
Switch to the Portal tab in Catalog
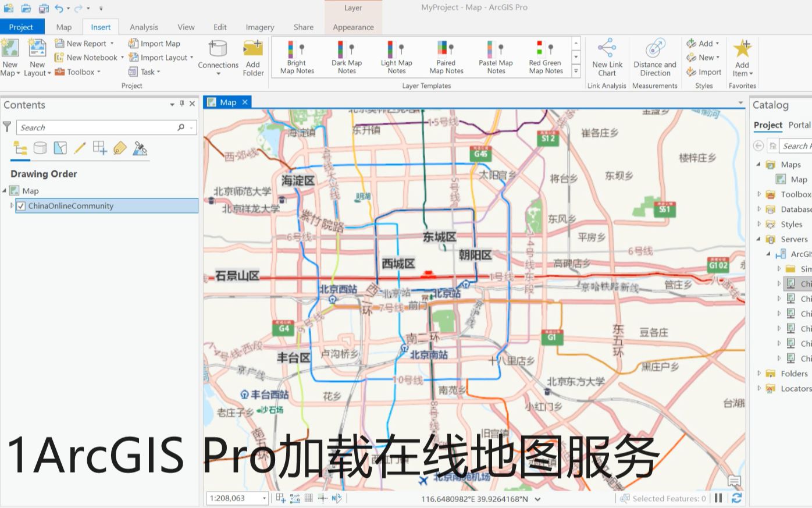click(x=800, y=125)
